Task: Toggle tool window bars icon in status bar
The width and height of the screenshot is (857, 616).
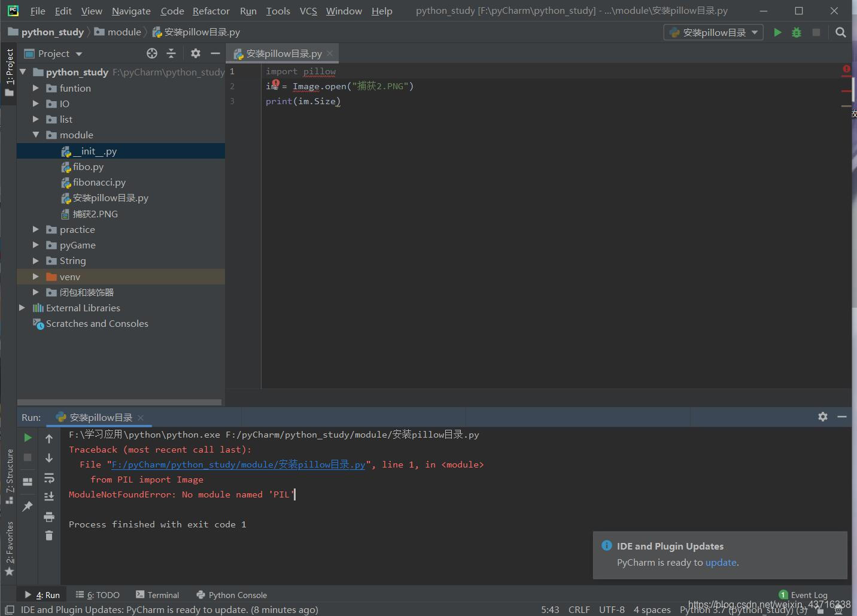Action: point(10,609)
